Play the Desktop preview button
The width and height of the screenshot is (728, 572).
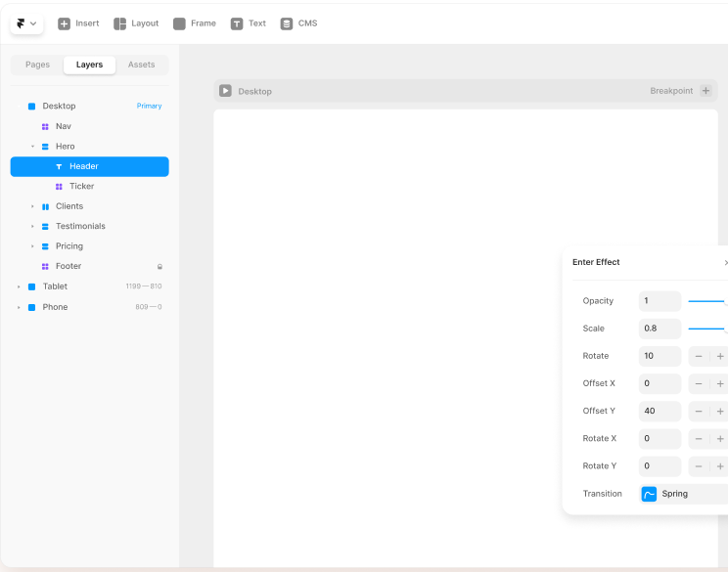click(225, 91)
